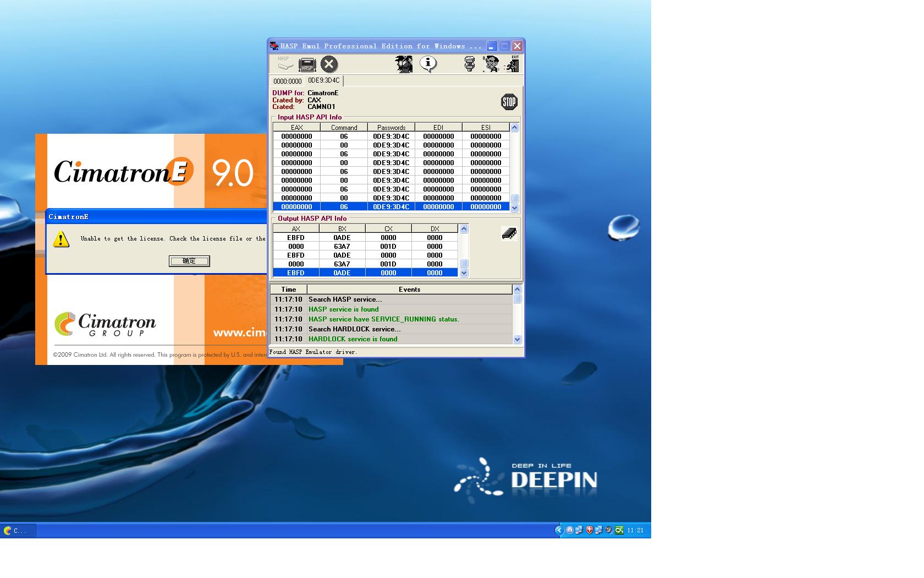The width and height of the screenshot is (924, 578).
Task: Click the Events list scroll thumb
Action: pos(517,298)
